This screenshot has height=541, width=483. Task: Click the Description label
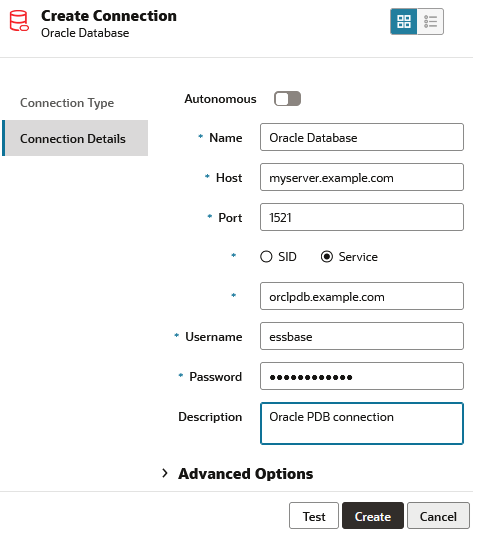210,417
